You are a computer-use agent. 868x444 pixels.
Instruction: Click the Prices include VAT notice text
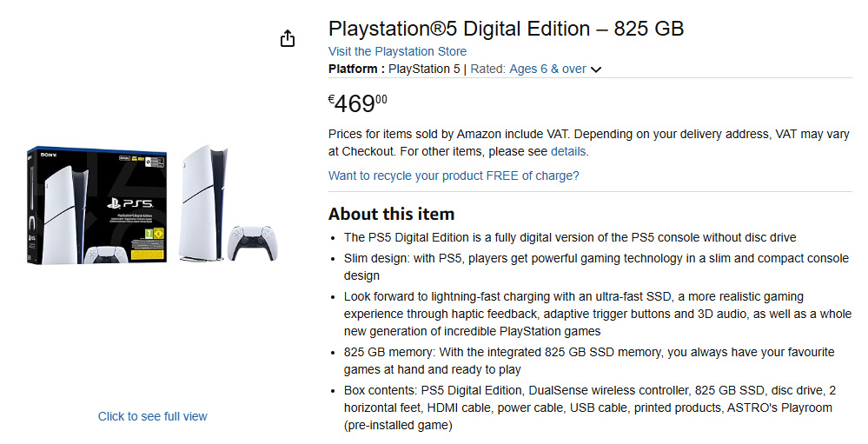[588, 142]
